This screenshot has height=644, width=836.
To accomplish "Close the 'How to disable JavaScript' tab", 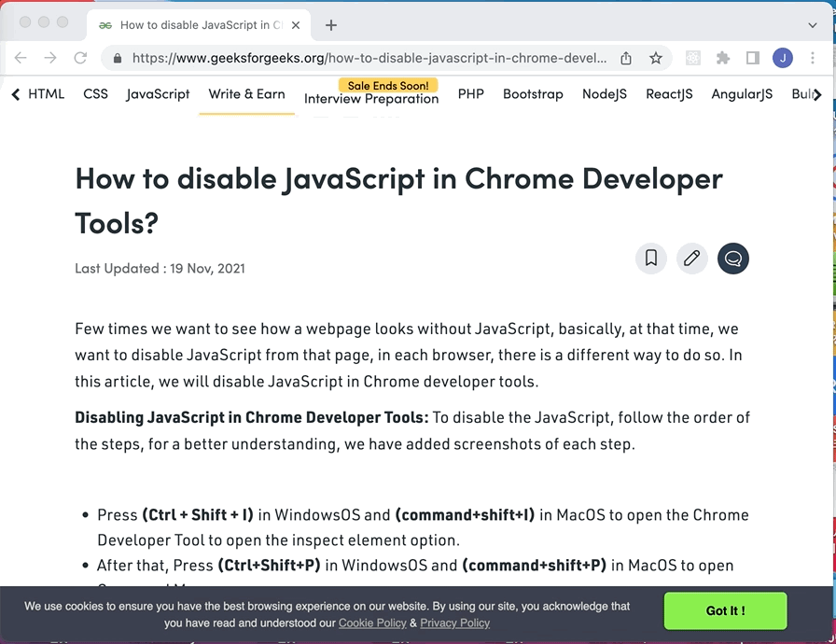I will pyautogui.click(x=296, y=25).
